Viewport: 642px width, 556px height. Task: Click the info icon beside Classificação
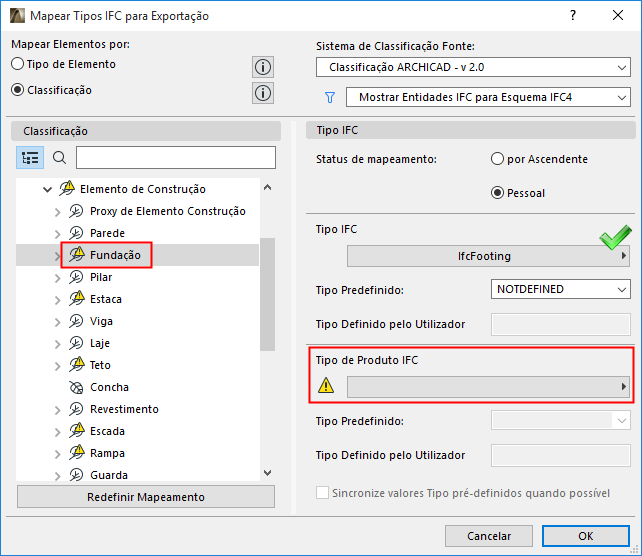pos(263,93)
